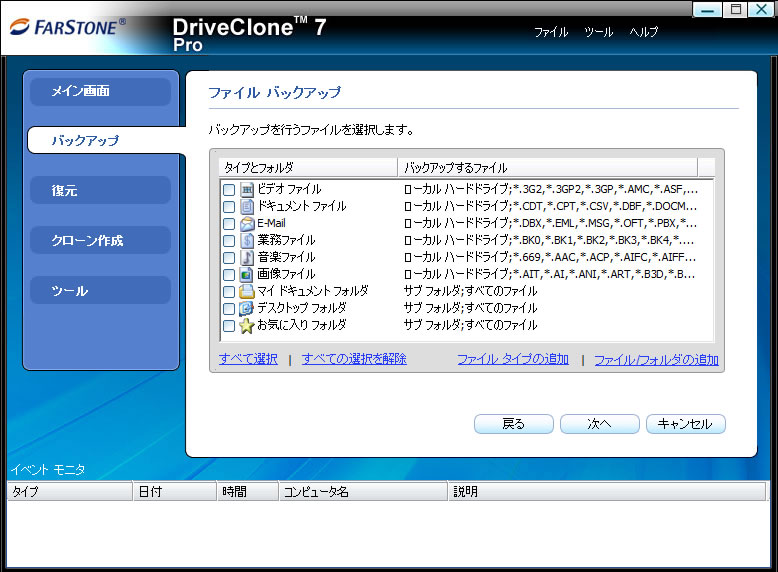Select the お気に入り フォルダ row label

[302, 325]
